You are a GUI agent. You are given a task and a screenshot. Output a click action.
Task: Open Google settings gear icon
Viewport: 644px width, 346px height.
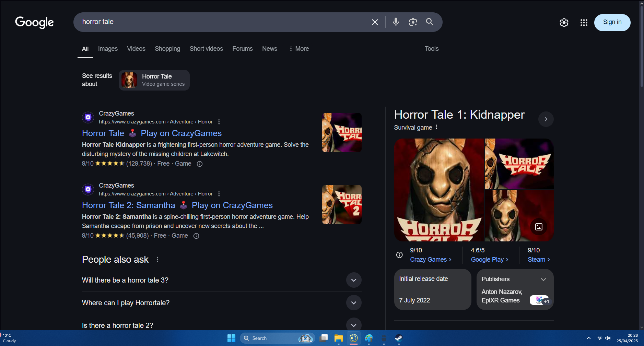pos(564,23)
